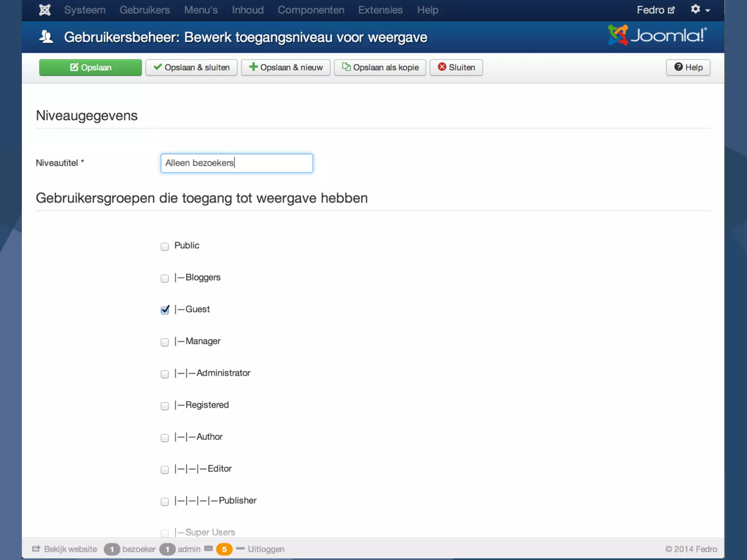The width and height of the screenshot is (747, 560).
Task: Click Opslaan & sluiten button
Action: coord(191,67)
